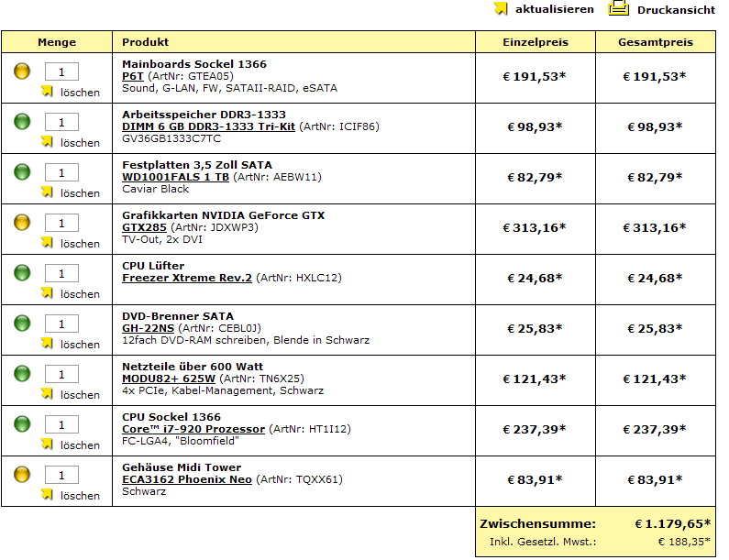Open the P6T product link
This screenshot has height=560, width=729.
pyautogui.click(x=133, y=76)
